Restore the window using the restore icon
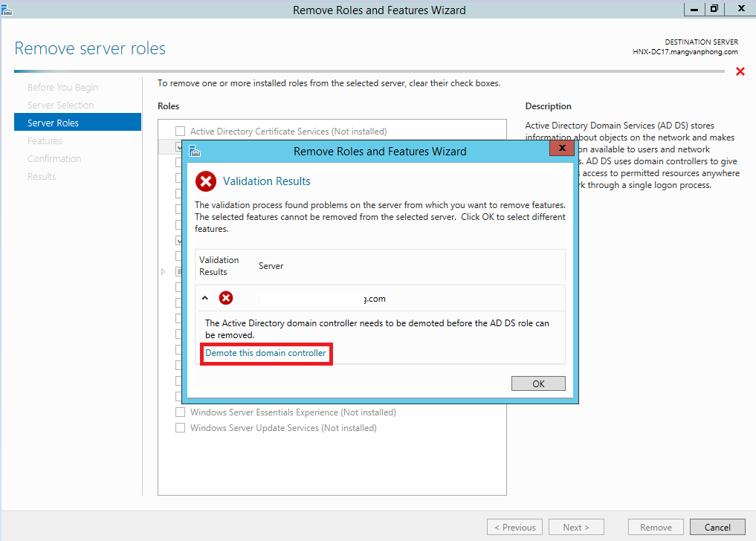The width and height of the screenshot is (756, 541). [x=713, y=8]
